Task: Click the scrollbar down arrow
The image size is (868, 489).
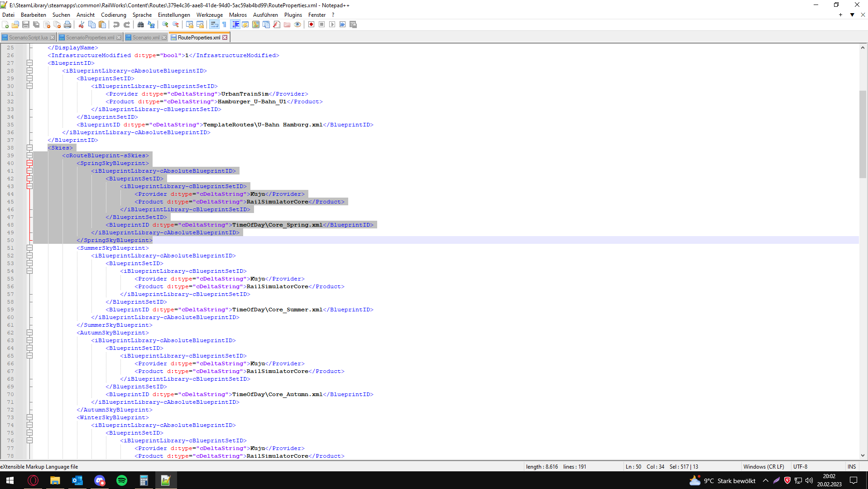Action: 863,455
